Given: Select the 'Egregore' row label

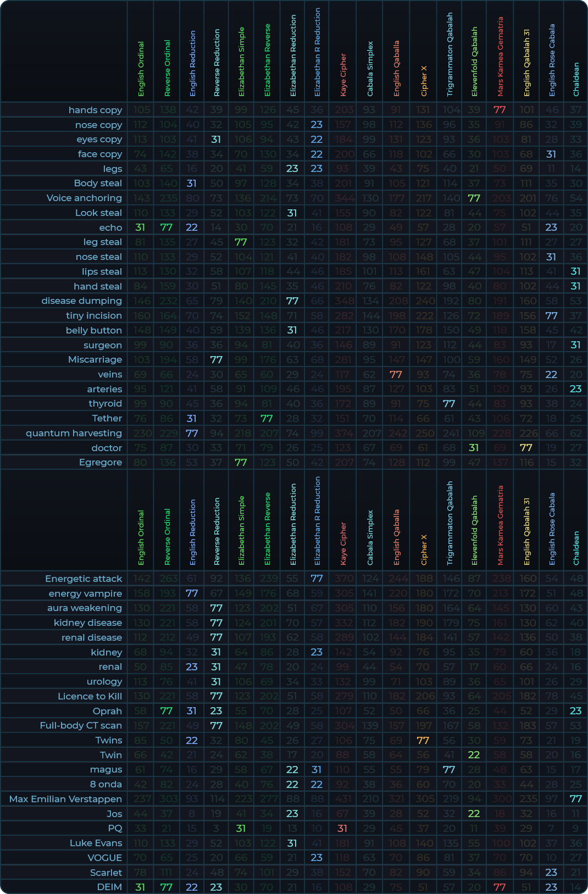Looking at the screenshot, I should [x=100, y=462].
